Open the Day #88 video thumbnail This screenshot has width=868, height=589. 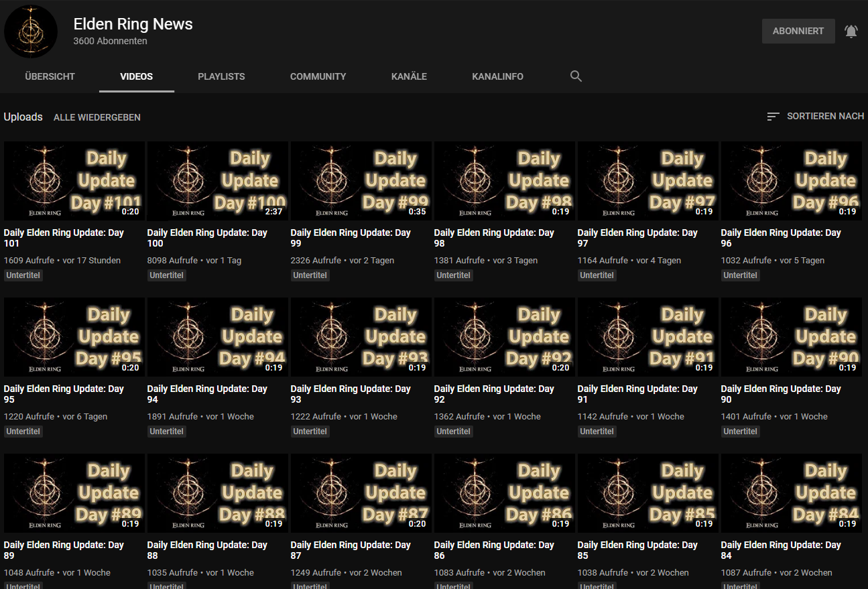[218, 493]
